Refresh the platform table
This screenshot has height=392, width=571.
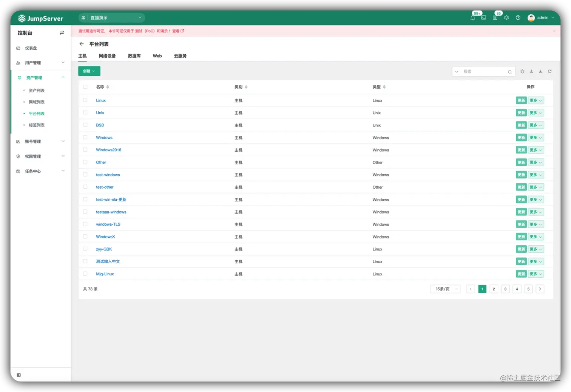pyautogui.click(x=550, y=71)
